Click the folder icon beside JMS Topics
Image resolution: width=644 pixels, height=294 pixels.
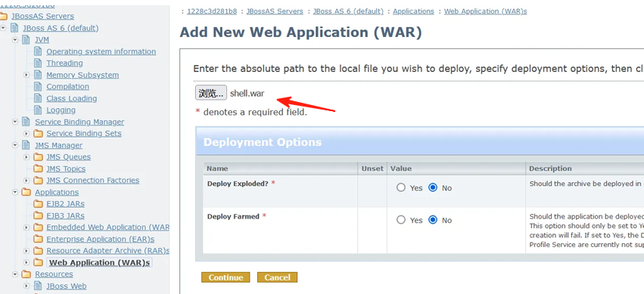[x=38, y=169]
